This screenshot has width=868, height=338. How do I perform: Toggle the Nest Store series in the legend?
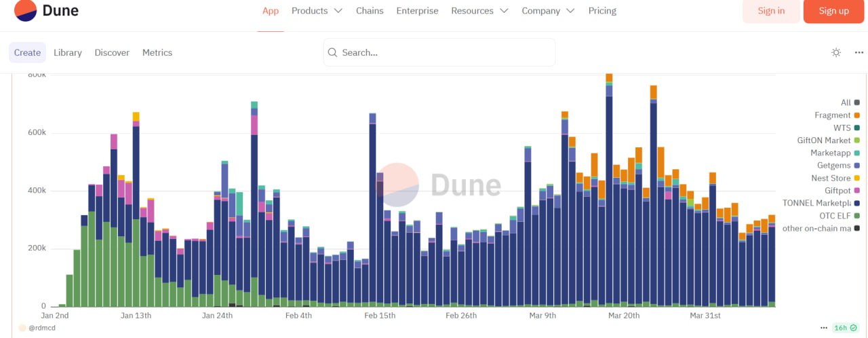pos(835,178)
